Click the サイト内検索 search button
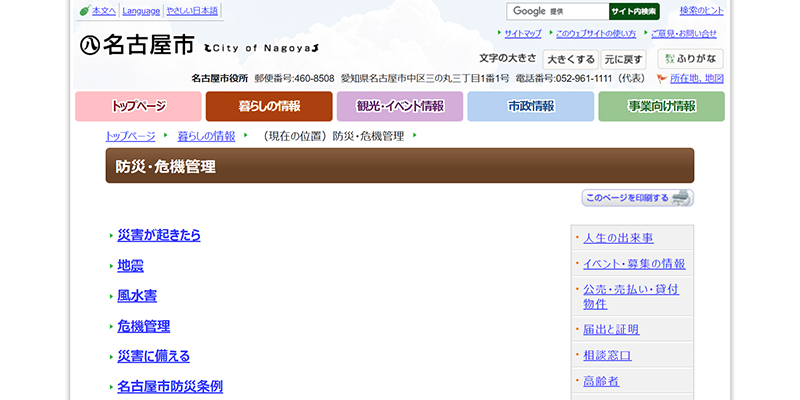The width and height of the screenshot is (800, 400). point(633,11)
